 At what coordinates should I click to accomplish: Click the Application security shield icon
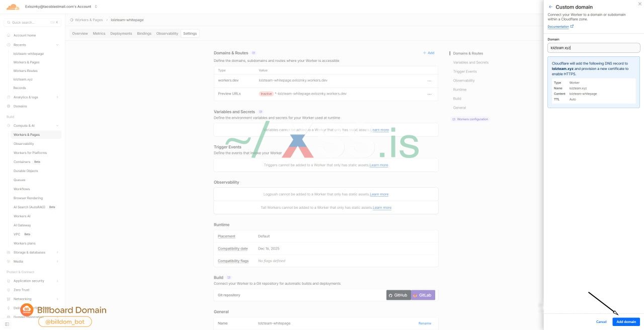(x=9, y=281)
